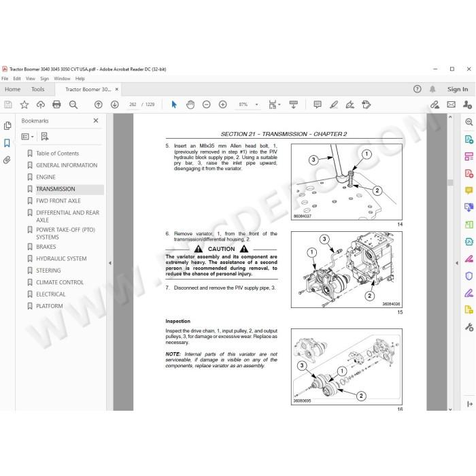Toggle the Bookmarks panel icon
This screenshot has width=476, height=476.
[7, 143]
